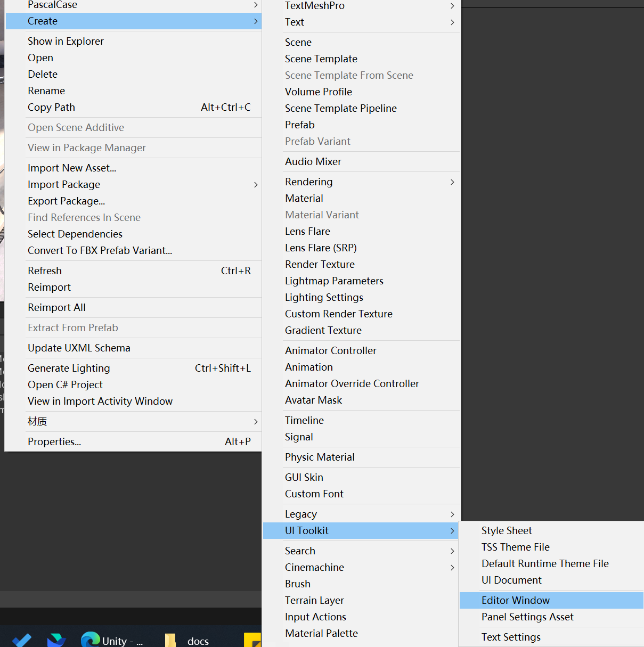644x647 pixels.
Task: Create a new Render Texture
Action: (320, 265)
